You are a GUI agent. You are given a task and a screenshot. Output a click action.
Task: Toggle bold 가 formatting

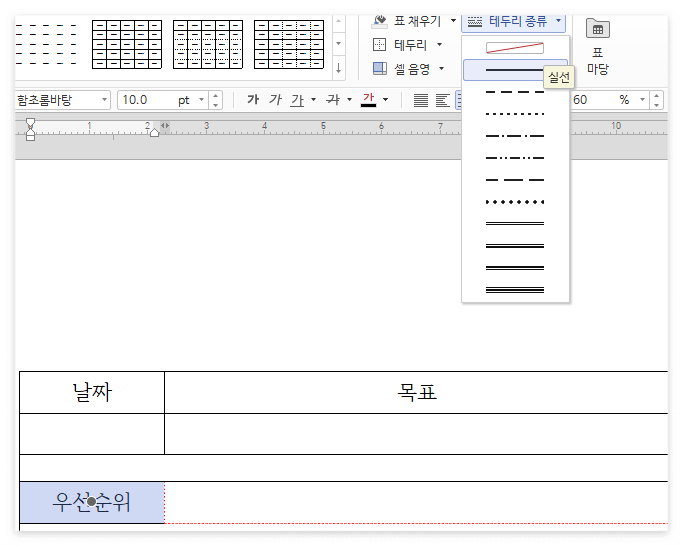pyautogui.click(x=253, y=100)
